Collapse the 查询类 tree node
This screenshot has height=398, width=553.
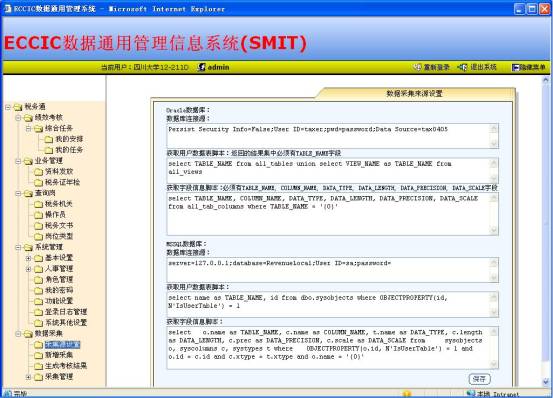pos(18,193)
